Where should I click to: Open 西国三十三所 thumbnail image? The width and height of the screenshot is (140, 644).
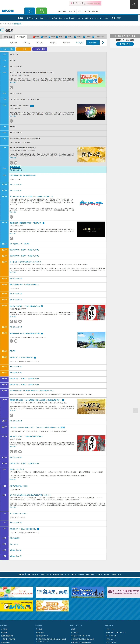[91, 229]
